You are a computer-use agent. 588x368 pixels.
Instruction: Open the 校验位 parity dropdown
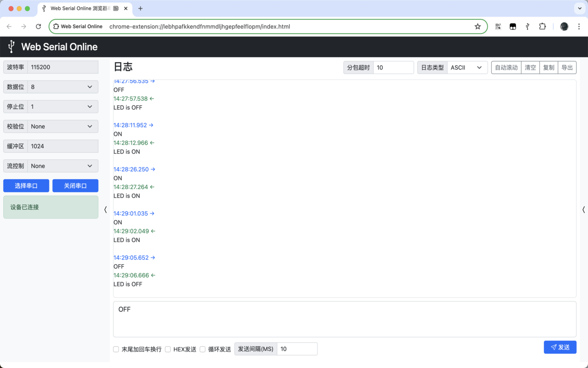[62, 126]
